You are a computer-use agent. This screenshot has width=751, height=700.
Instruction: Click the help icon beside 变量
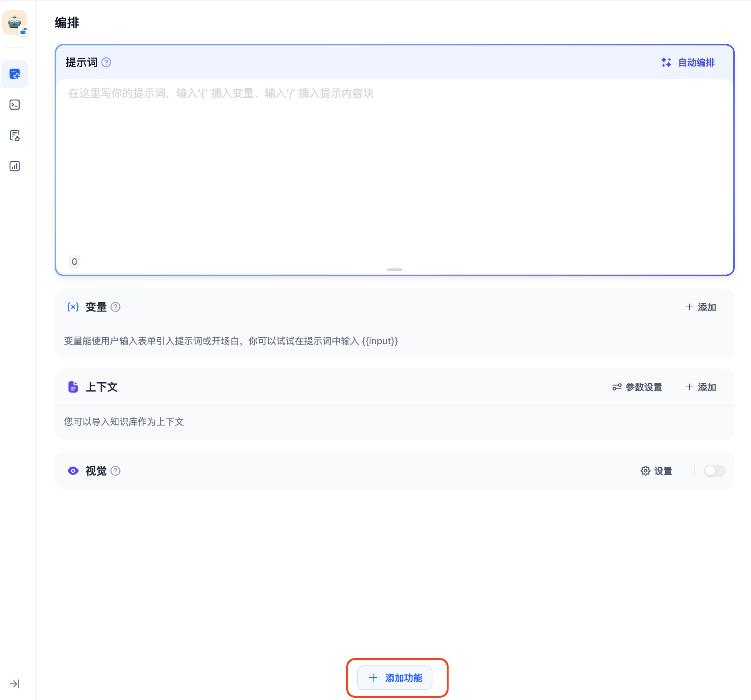(x=115, y=307)
